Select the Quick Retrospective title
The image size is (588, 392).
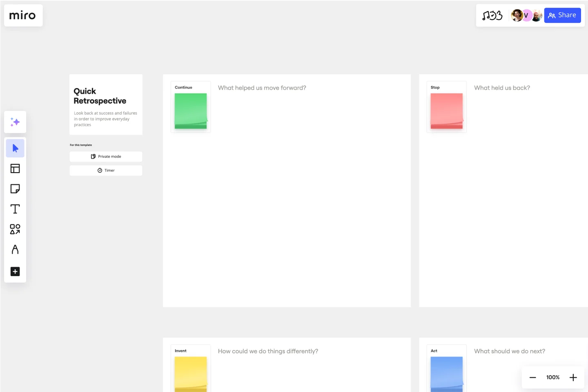point(100,96)
